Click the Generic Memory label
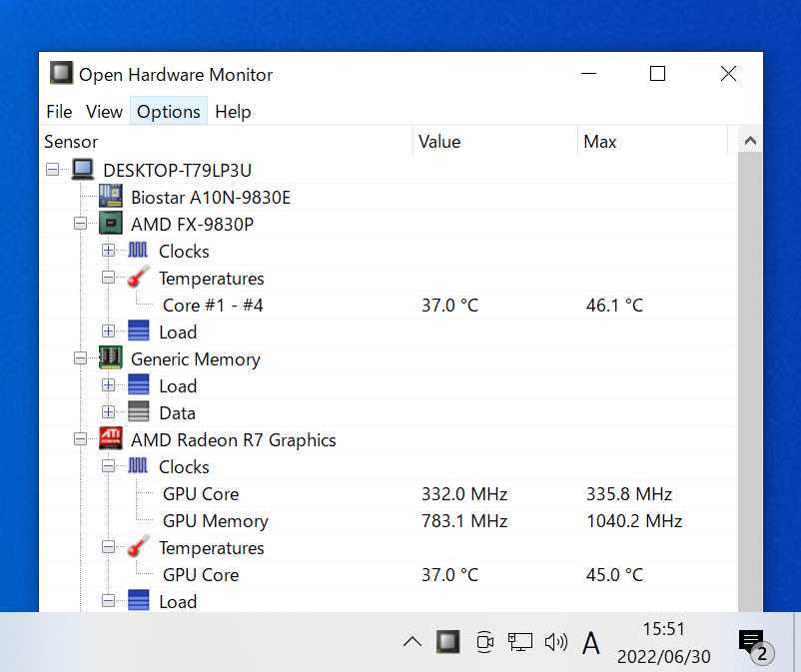The height and width of the screenshot is (672, 801). click(196, 359)
